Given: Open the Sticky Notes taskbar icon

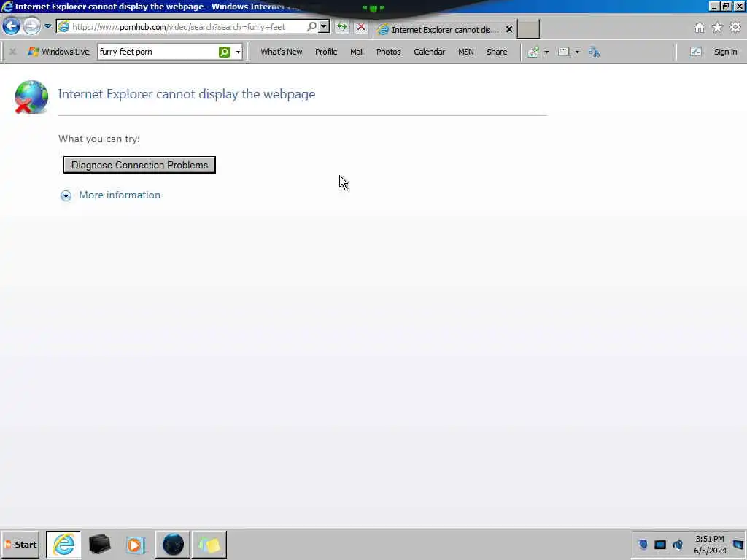Looking at the screenshot, I should pyautogui.click(x=209, y=545).
